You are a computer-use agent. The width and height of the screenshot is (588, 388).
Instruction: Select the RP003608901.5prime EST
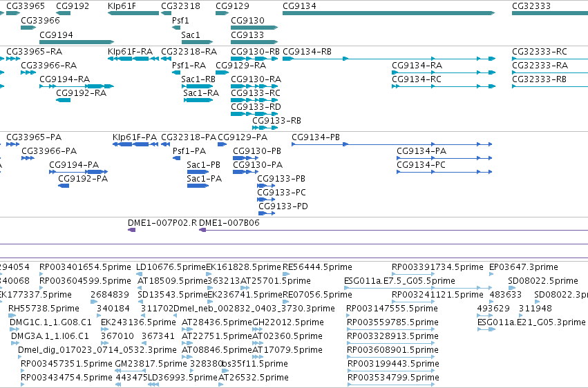pyautogui.click(x=390, y=357)
